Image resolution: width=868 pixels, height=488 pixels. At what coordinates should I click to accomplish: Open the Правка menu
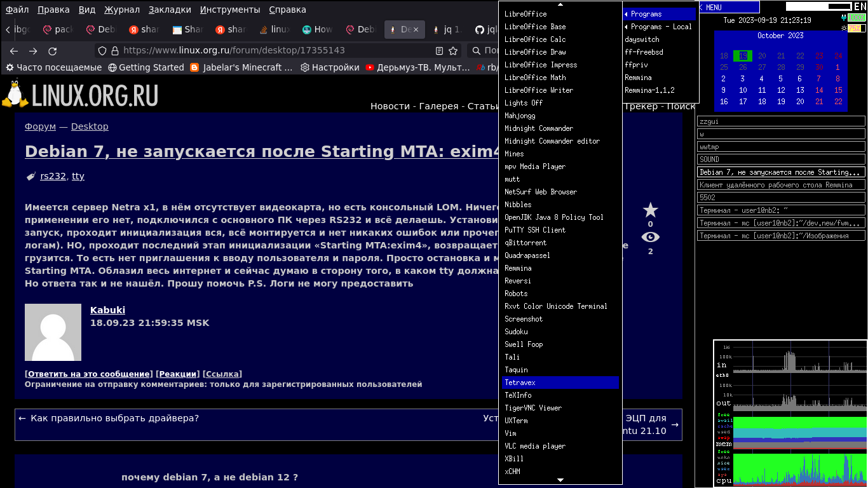53,10
